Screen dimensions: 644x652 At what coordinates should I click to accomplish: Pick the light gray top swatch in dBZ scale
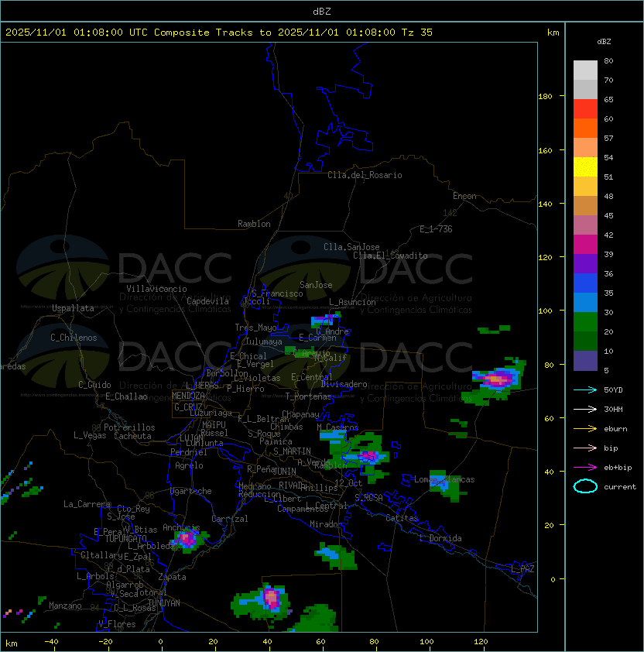[585, 70]
